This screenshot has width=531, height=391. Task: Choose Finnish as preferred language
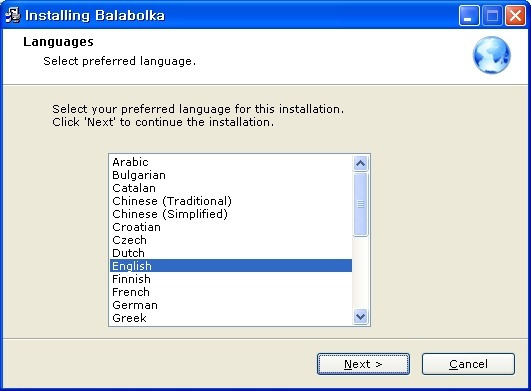pyautogui.click(x=231, y=279)
